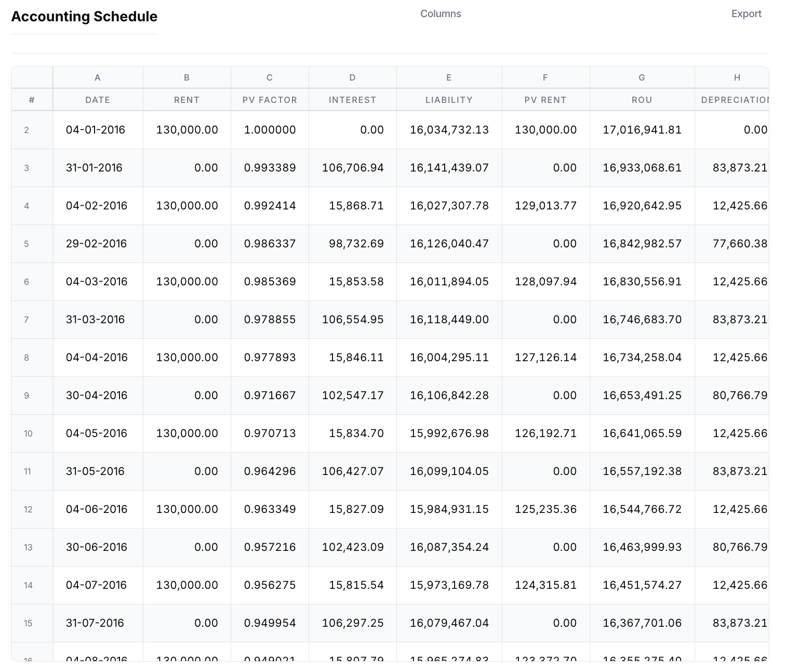
Task: Click the DEPRECIATION column heading
Action: [736, 100]
